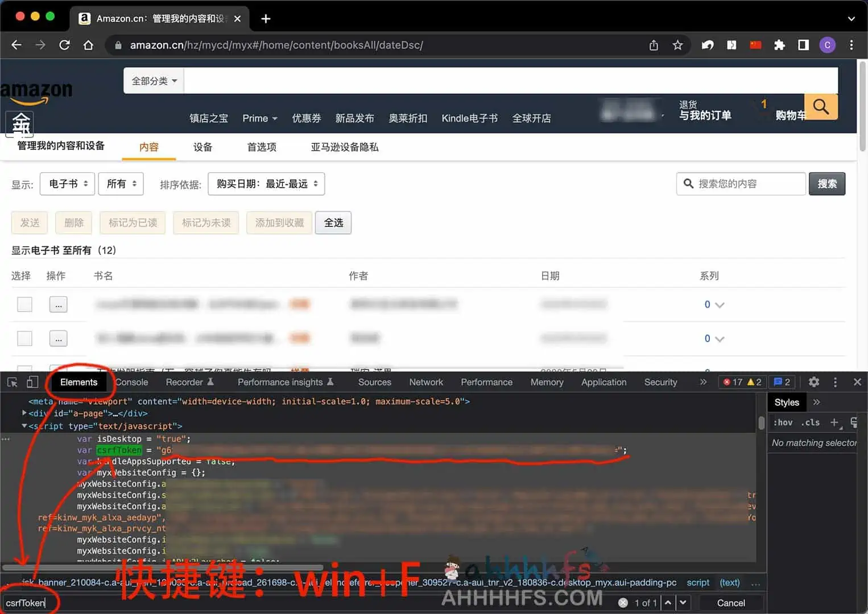Open the 全部分类 category dropdown
This screenshot has height=614, width=868.
coord(152,81)
